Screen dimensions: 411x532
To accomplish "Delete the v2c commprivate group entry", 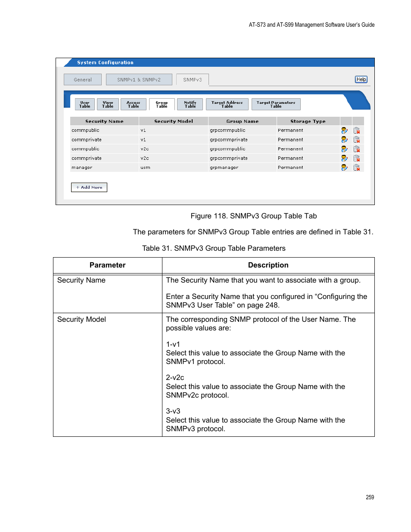I will pos(356,159).
